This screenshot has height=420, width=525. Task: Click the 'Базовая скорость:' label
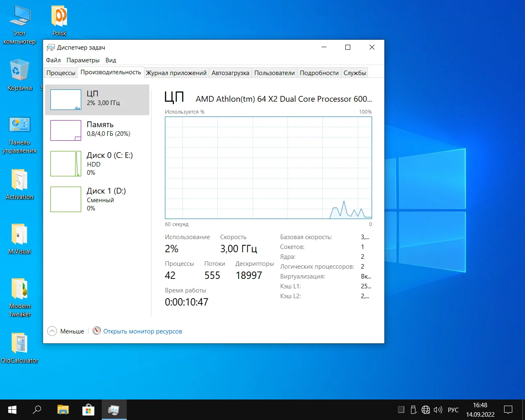pyautogui.click(x=306, y=237)
